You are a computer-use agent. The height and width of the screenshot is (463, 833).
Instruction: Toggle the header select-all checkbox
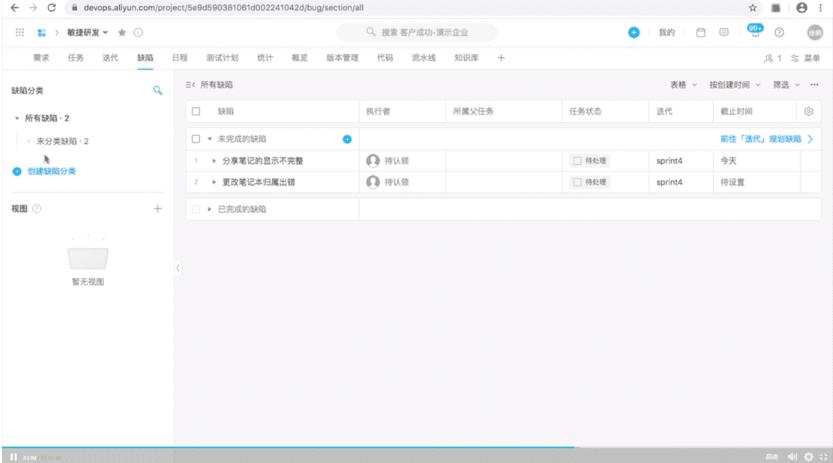tap(196, 111)
